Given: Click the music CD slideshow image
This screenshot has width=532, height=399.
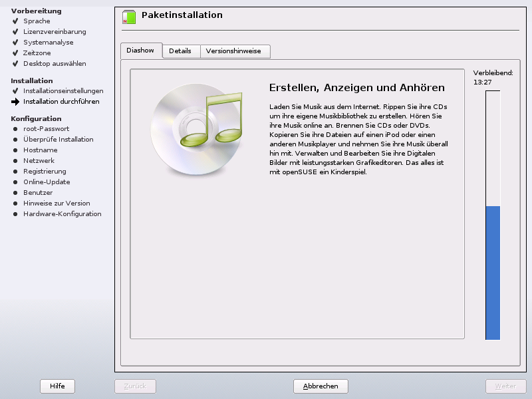Looking at the screenshot, I should pos(196,129).
